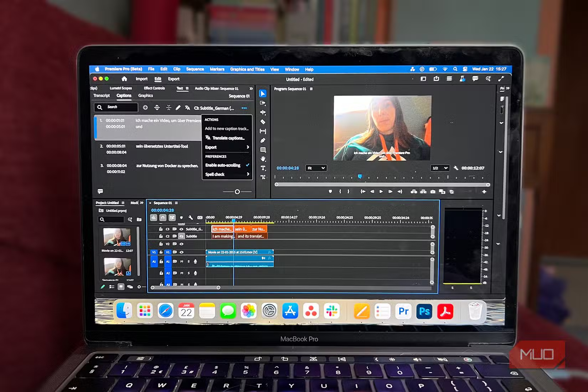Select the Hand tool

pyautogui.click(x=263, y=159)
